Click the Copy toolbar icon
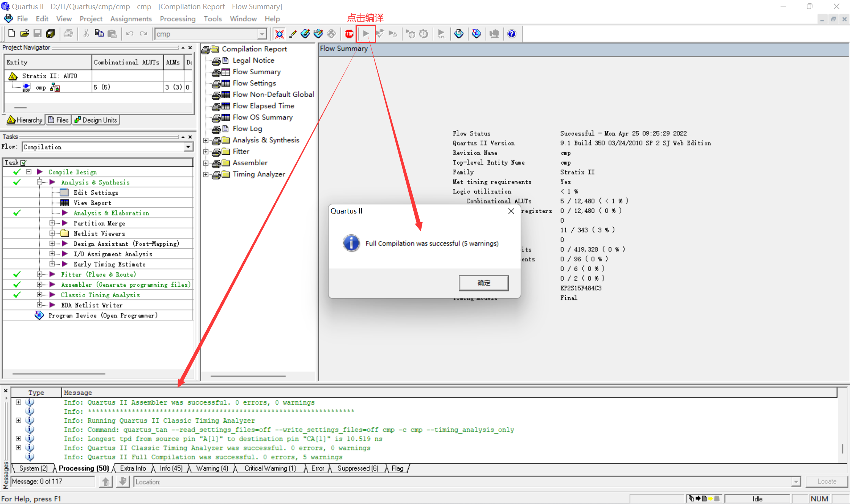850x504 pixels. coord(99,34)
